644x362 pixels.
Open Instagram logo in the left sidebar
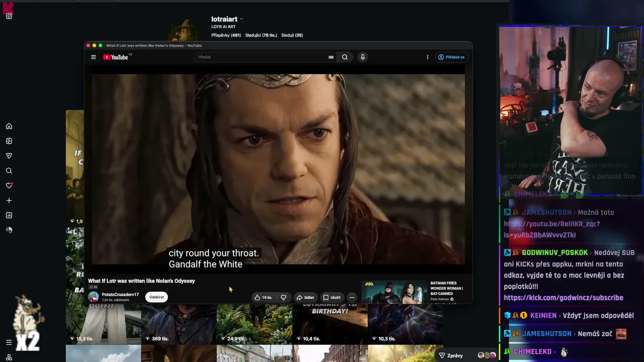[9, 16]
